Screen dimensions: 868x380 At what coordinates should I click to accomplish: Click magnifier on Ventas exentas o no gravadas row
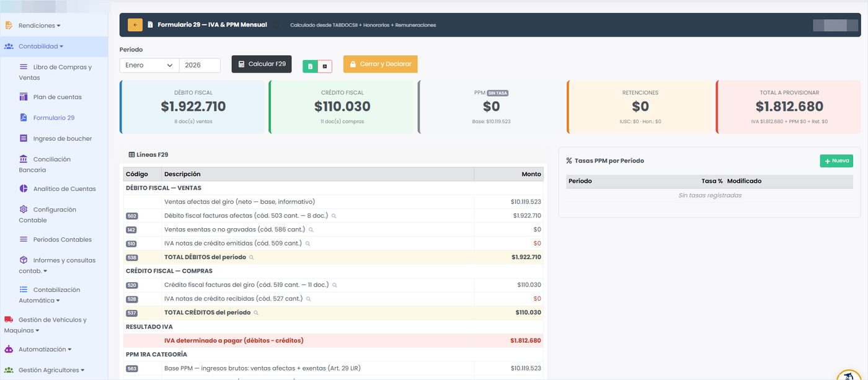point(311,230)
